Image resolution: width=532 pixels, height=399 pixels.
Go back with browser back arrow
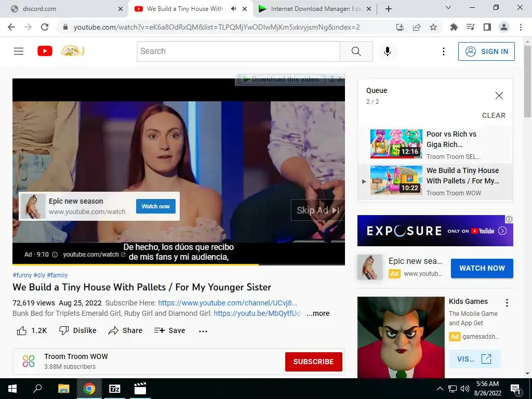click(x=11, y=27)
